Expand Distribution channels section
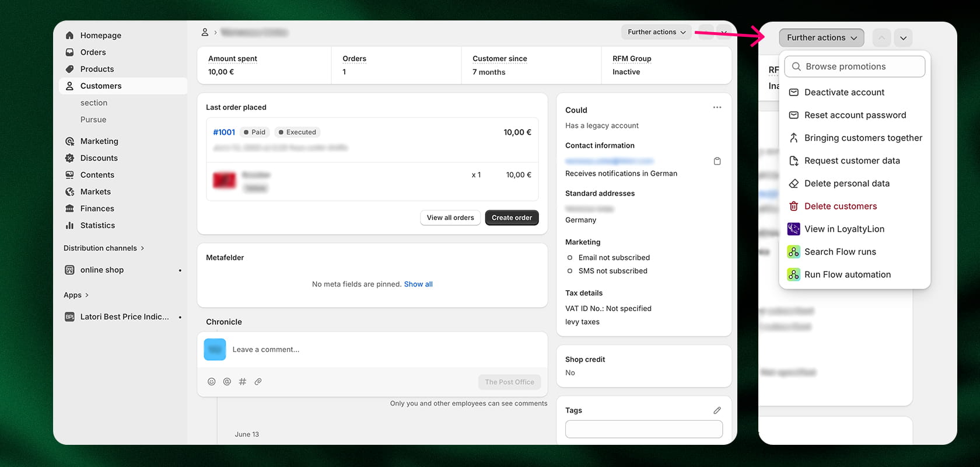Image resolution: width=980 pixels, height=467 pixels. tap(104, 248)
